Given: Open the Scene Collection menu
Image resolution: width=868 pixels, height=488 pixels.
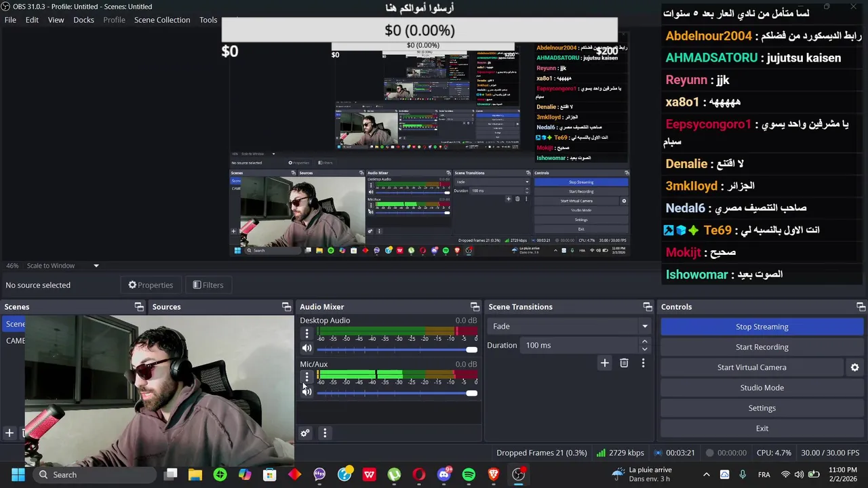Looking at the screenshot, I should (x=162, y=20).
